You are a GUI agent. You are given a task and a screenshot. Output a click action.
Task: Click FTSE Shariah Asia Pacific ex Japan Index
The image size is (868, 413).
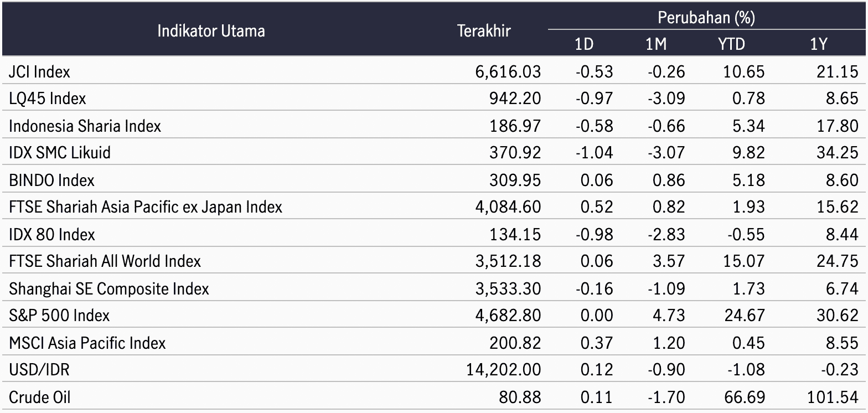coord(146,207)
